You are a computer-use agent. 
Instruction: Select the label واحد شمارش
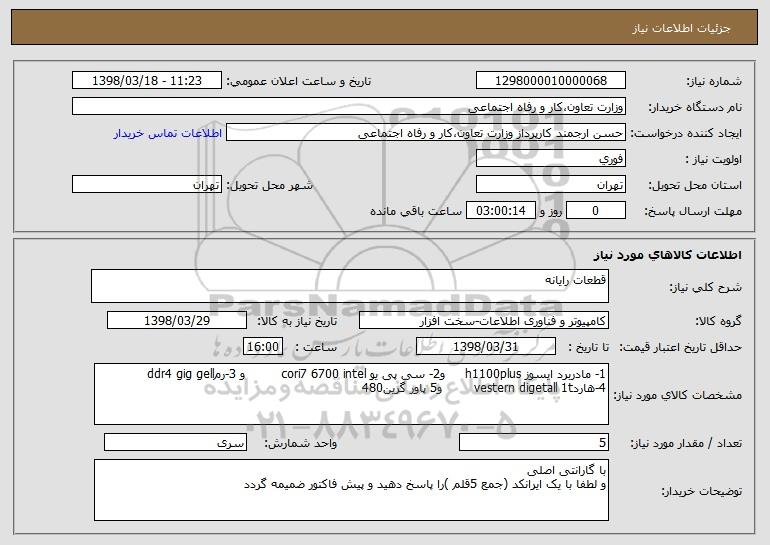(x=301, y=443)
